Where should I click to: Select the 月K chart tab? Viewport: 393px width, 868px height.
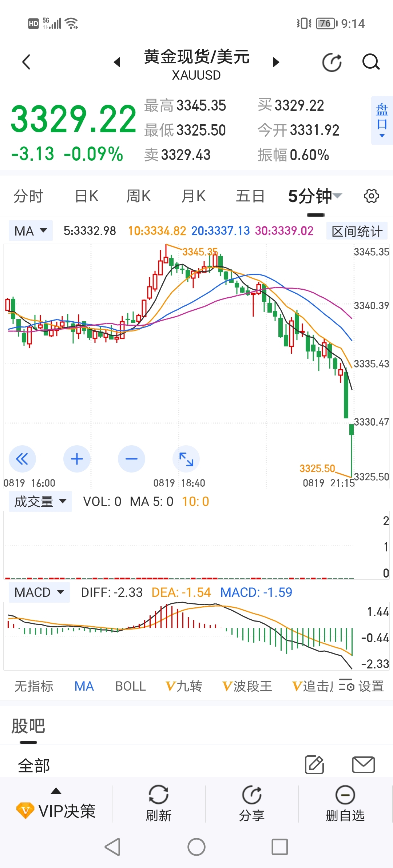(194, 196)
